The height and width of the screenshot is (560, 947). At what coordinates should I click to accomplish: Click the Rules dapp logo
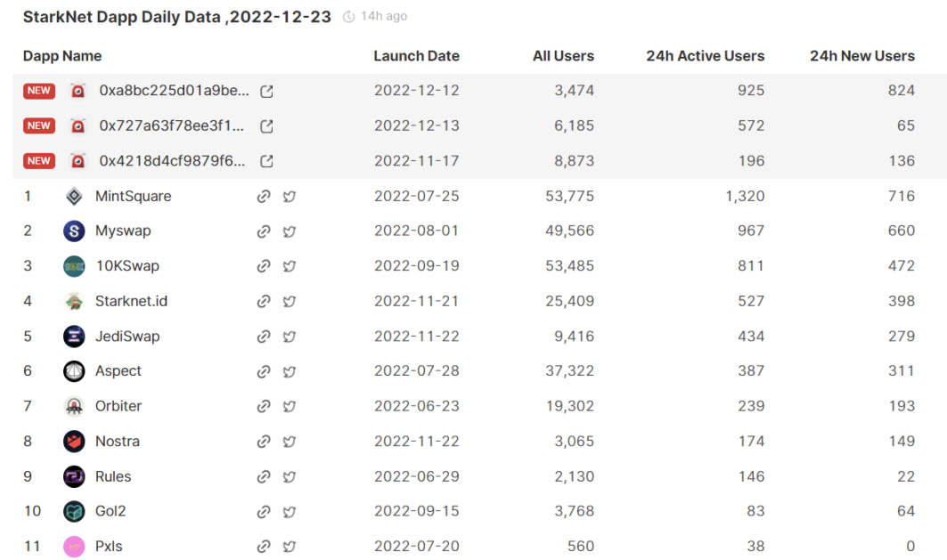[74, 476]
